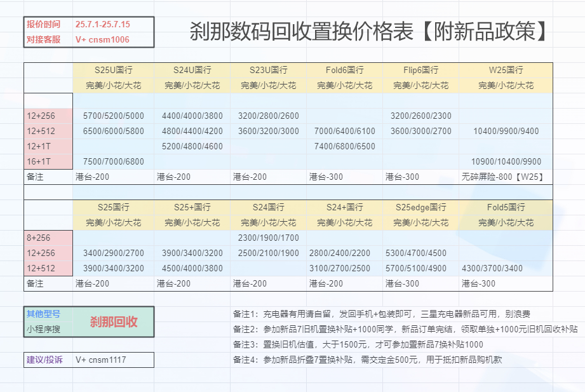This screenshot has height=392, width=585.
Task: Select the S25+国行 column header
Action: click(x=192, y=207)
